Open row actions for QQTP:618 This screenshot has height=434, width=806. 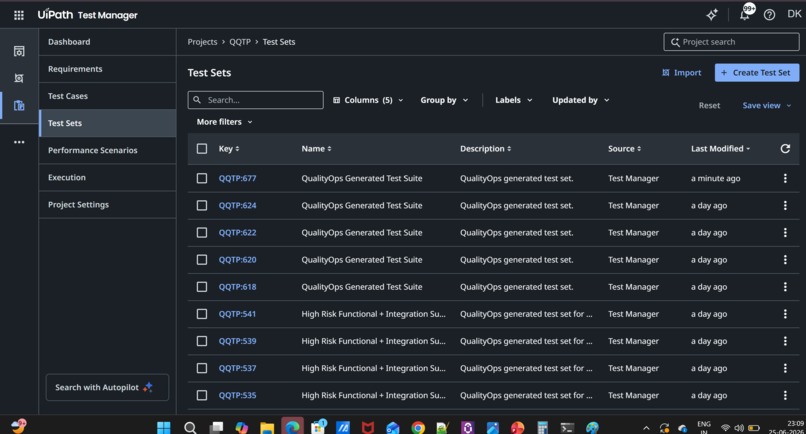pyautogui.click(x=785, y=287)
